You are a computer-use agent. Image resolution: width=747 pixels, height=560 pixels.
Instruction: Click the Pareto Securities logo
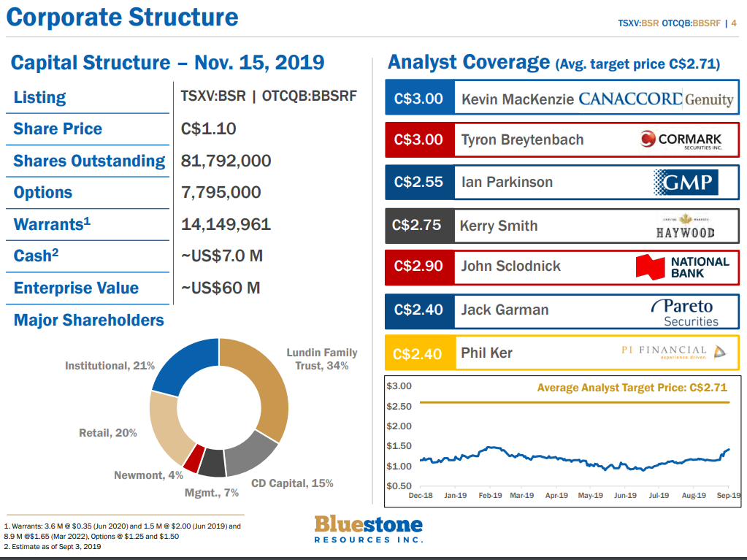[685, 312]
